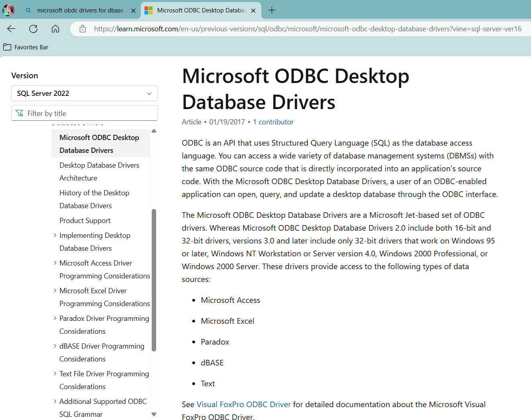Open Product Support in the sidebar

(85, 221)
